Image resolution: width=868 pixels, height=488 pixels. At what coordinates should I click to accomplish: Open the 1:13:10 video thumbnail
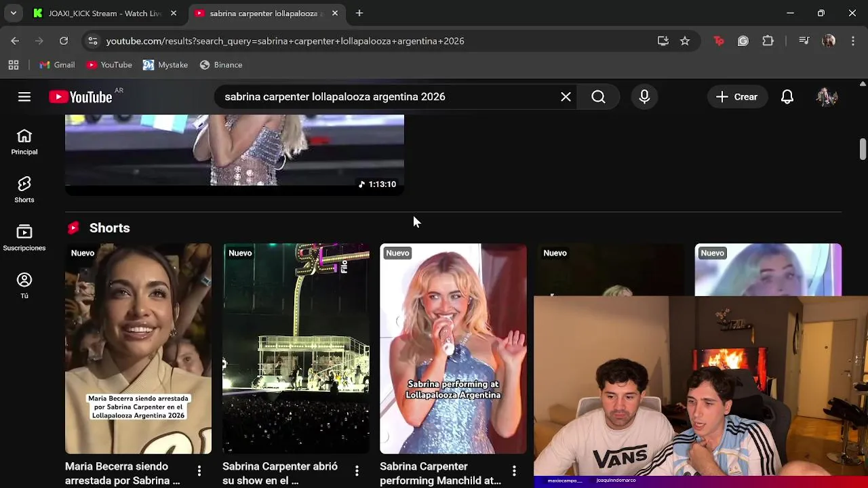pos(235,154)
